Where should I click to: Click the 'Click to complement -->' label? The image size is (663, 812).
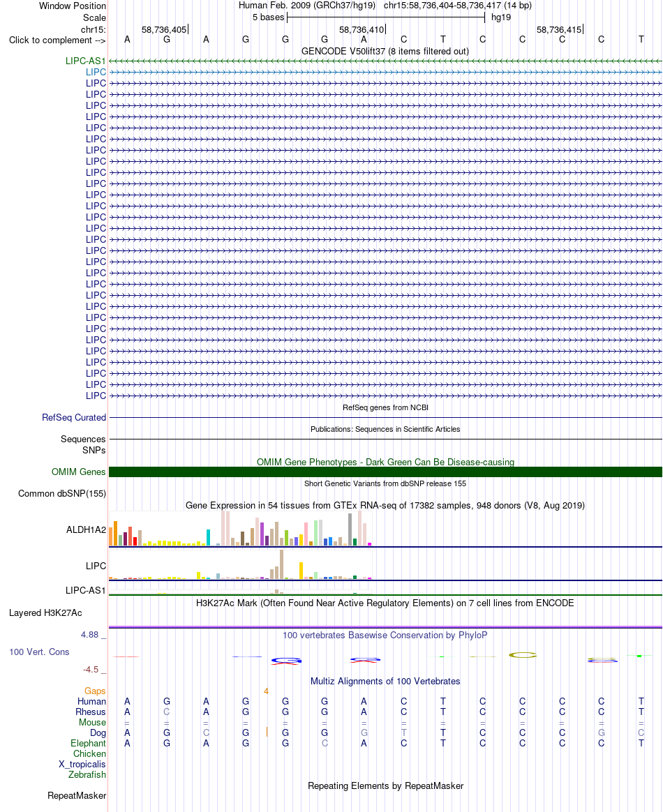[x=57, y=40]
